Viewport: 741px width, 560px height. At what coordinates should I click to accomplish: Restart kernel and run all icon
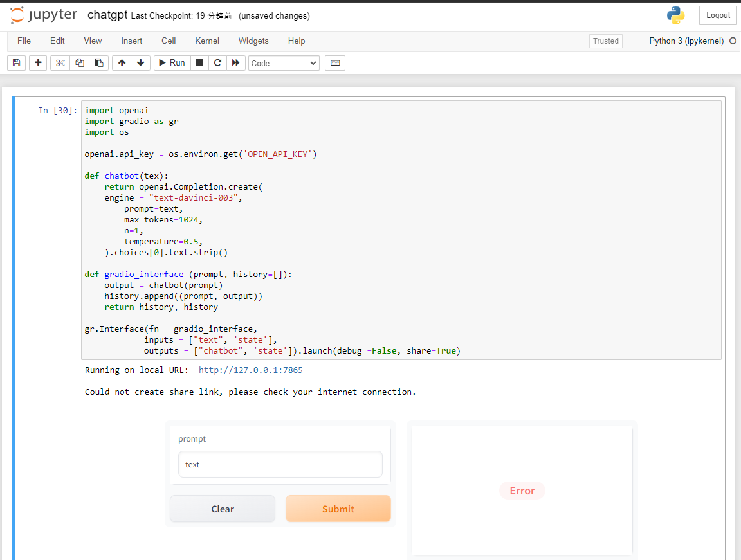(235, 63)
